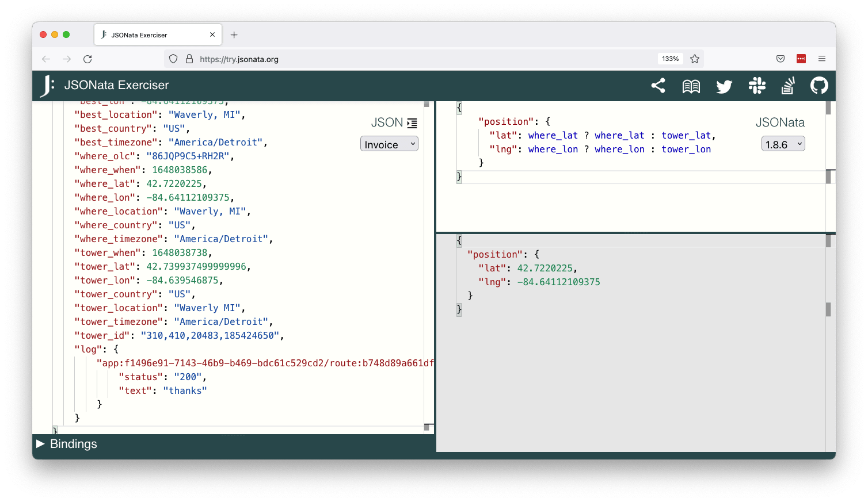Viewport: 868px width, 502px height.
Task: Click "where_olc" value 86JQP9C5+RH2R
Action: 188,156
